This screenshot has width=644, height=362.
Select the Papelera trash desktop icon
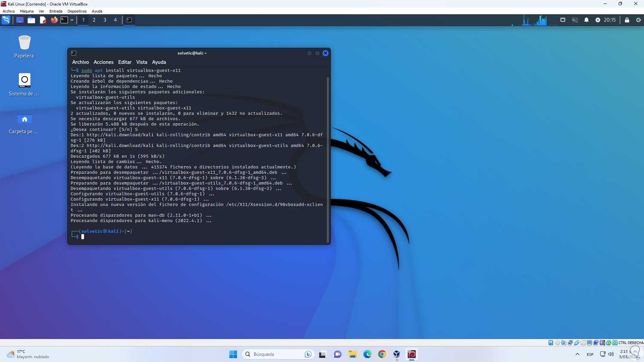(24, 47)
